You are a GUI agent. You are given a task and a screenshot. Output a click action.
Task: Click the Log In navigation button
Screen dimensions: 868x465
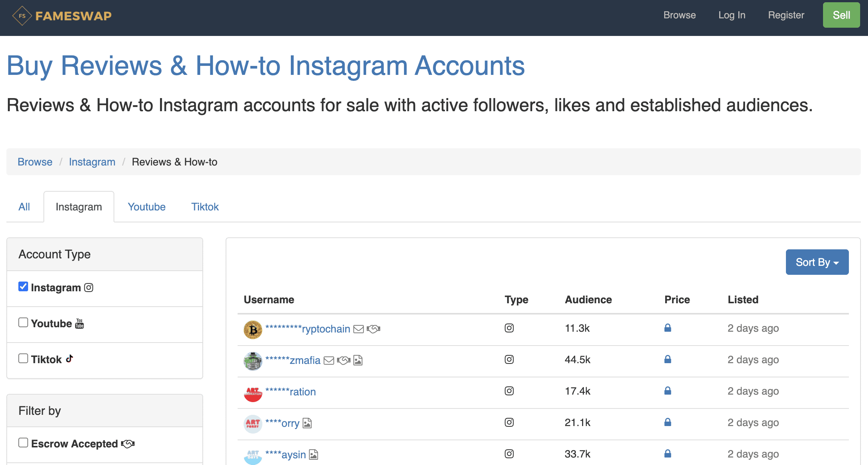[x=732, y=15]
